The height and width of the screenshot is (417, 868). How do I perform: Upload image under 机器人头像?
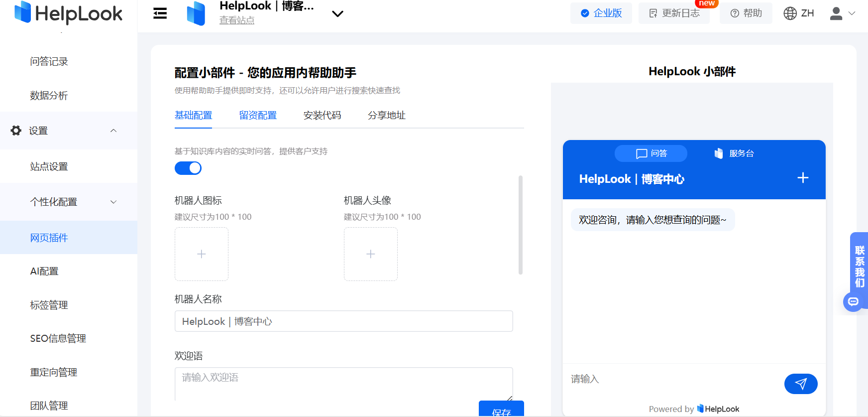coord(371,254)
